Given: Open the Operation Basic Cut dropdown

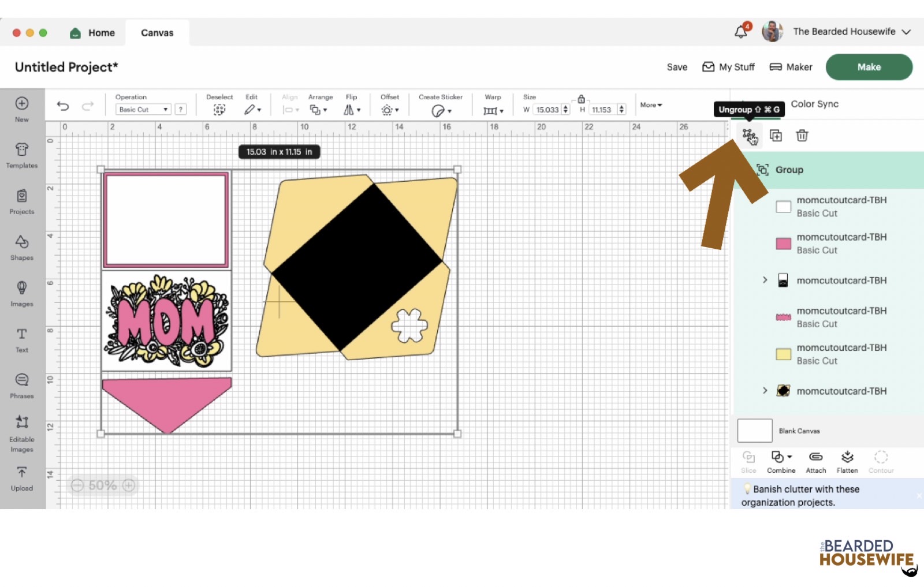Looking at the screenshot, I should click(143, 110).
